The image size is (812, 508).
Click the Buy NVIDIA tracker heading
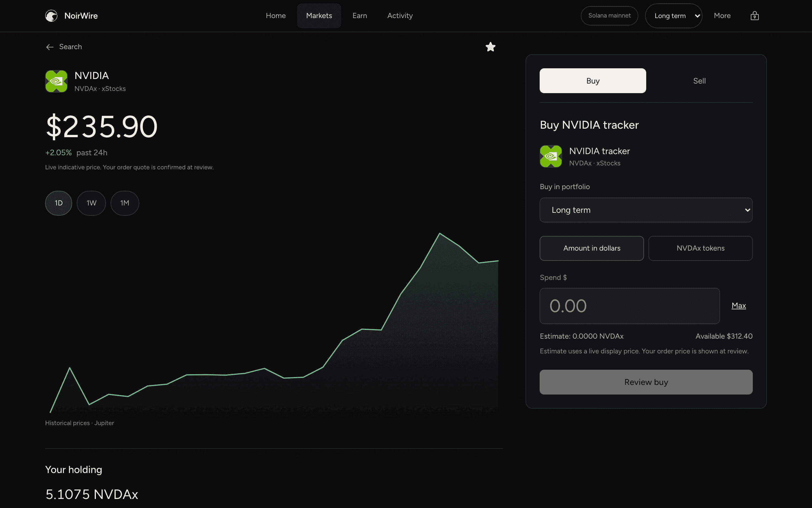[x=589, y=125]
